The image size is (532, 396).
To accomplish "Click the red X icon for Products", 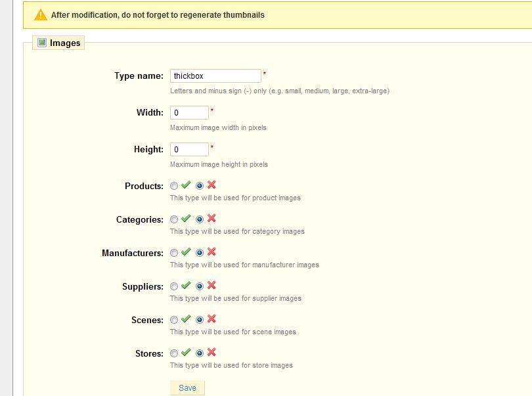I will [211, 185].
